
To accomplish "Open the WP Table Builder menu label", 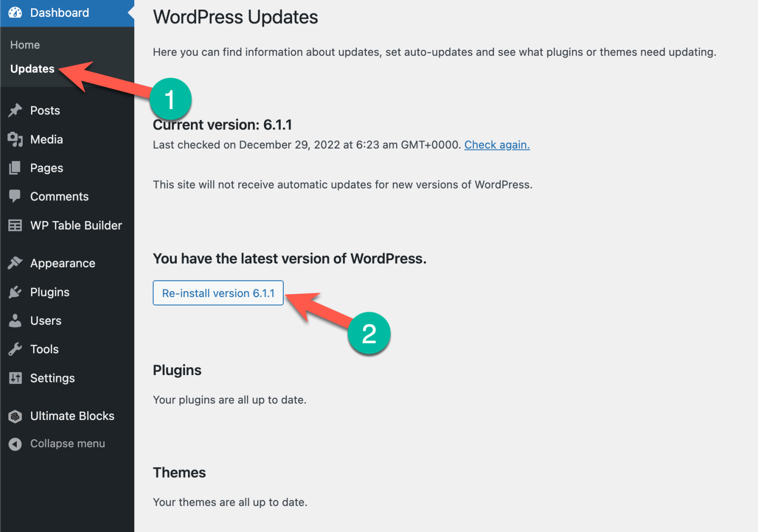I will pos(76,226).
